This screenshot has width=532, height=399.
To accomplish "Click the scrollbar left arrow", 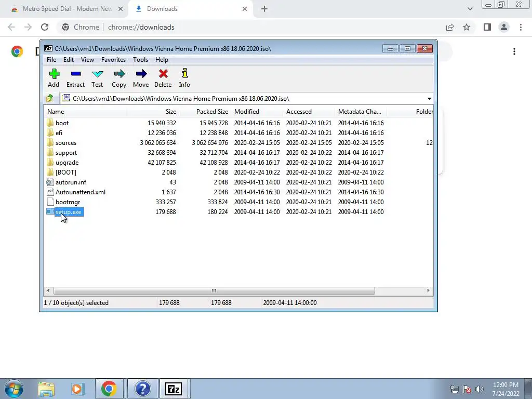I will (x=48, y=291).
